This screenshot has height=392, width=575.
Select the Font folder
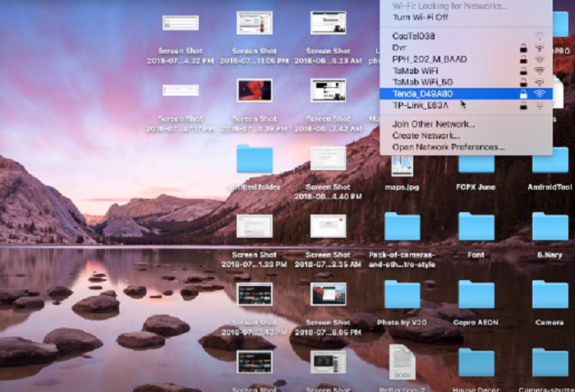[x=476, y=227]
